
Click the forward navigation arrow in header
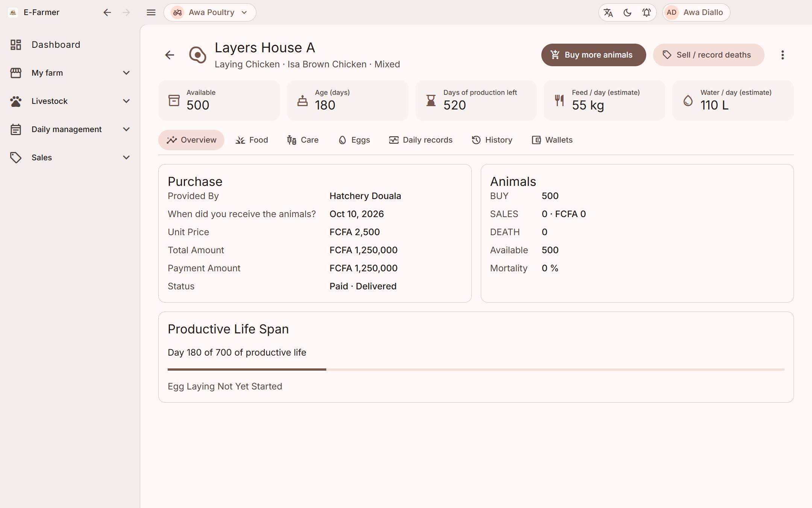(126, 12)
